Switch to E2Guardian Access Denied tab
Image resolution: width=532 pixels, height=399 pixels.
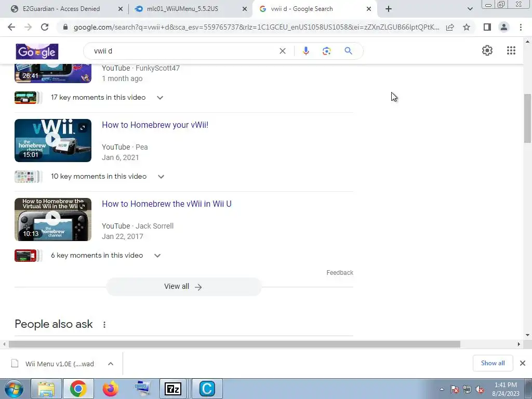61,9
